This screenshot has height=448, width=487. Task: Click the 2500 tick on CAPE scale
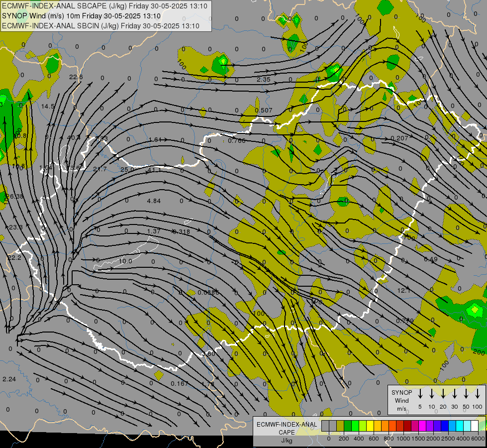(x=448, y=439)
